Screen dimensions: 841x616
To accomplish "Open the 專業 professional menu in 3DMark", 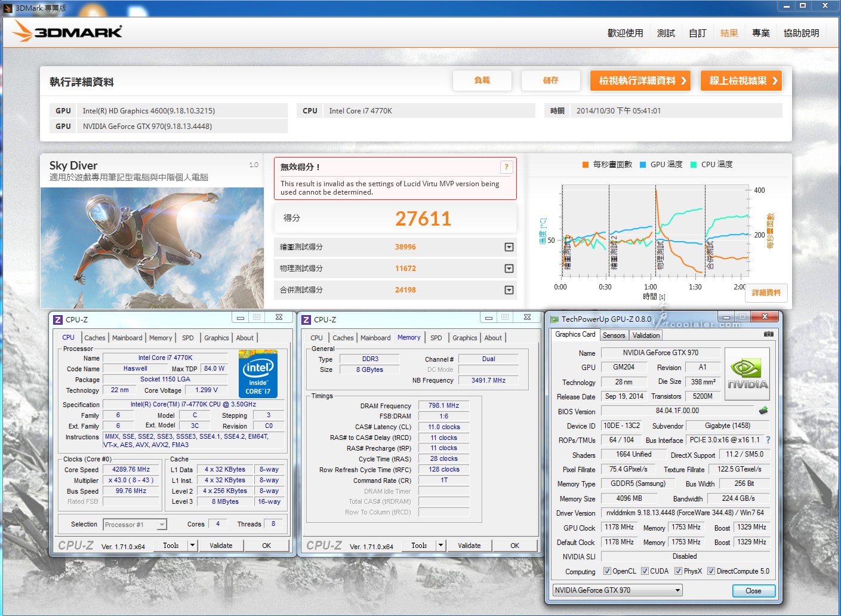I will pyautogui.click(x=760, y=33).
